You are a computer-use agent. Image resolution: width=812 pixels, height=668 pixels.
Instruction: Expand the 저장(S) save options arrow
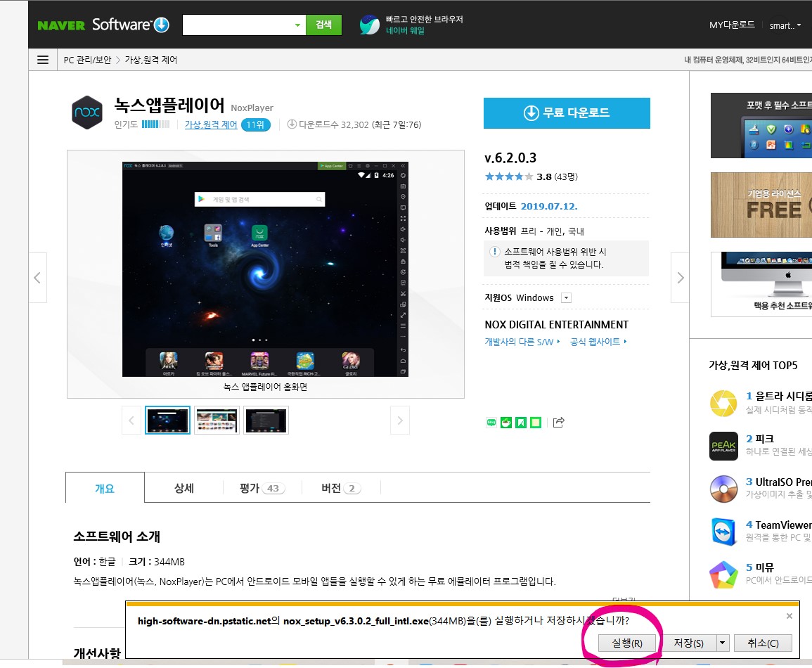pyautogui.click(x=723, y=643)
